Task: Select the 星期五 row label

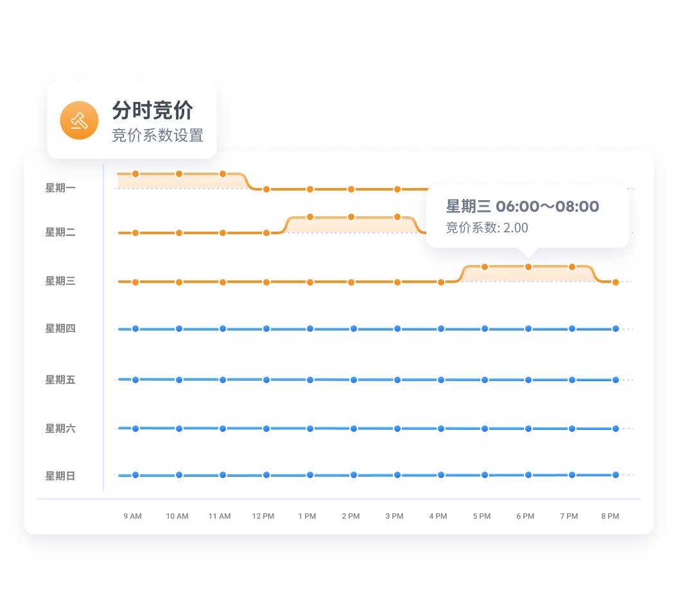Action: click(60, 380)
